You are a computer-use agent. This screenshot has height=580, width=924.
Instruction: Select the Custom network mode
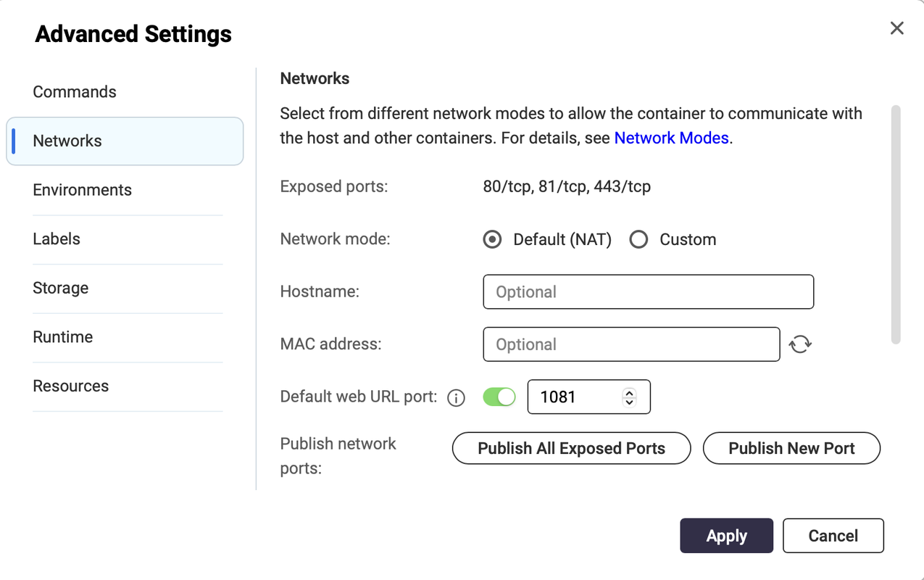[638, 239]
